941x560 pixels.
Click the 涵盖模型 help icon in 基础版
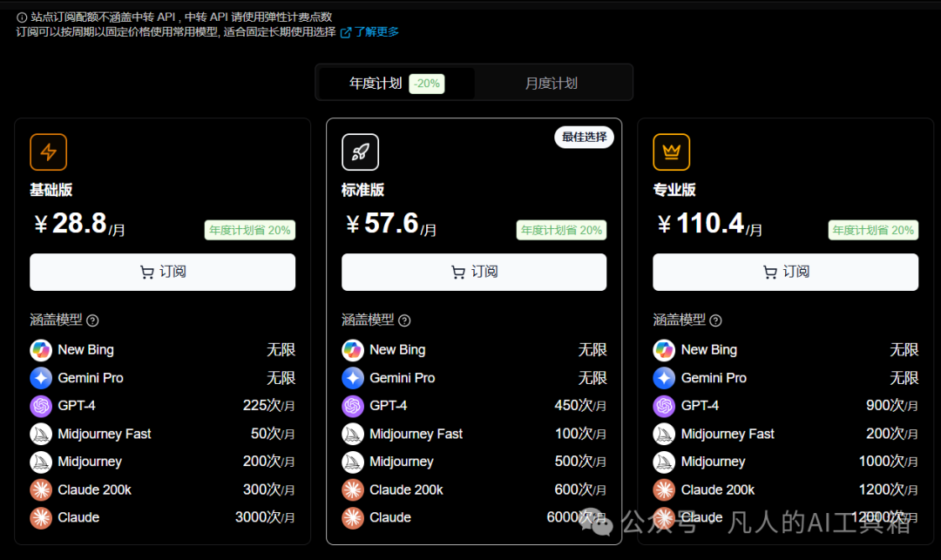click(92, 320)
